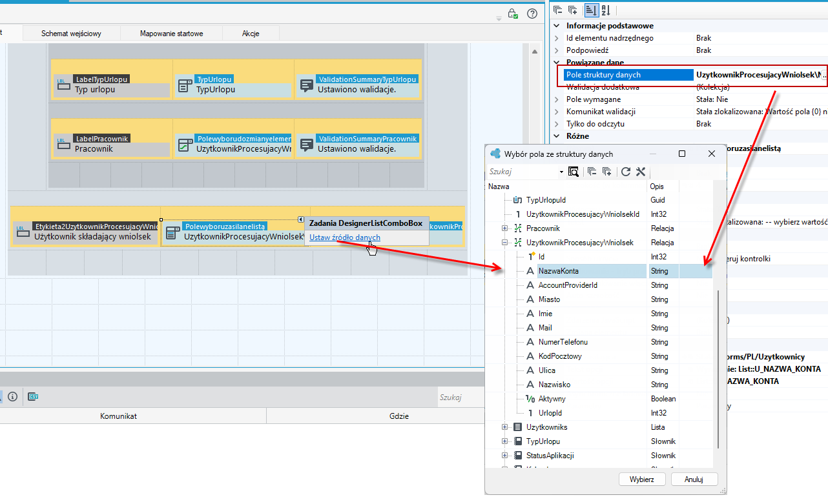828x504 pixels.
Task: Switch to the Schemat wejściowy tab
Action: point(71,34)
